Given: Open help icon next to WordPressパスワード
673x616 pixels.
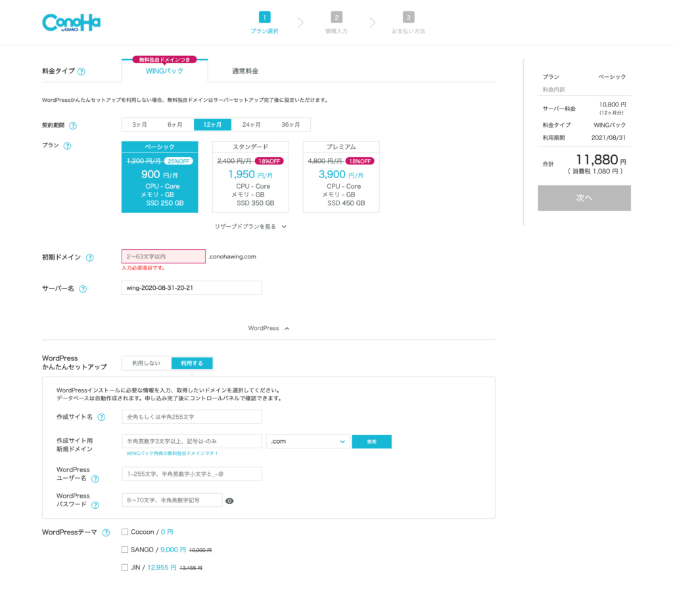Looking at the screenshot, I should coord(95,506).
